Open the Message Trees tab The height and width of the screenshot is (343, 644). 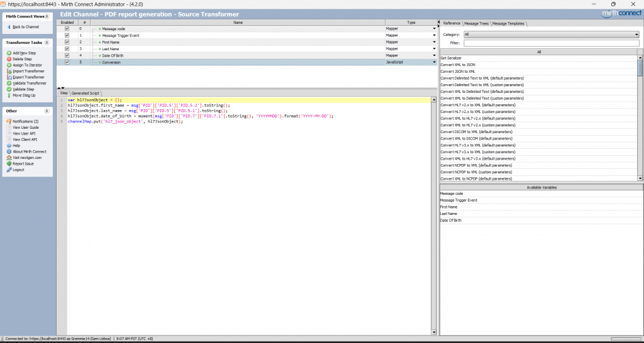(x=477, y=23)
